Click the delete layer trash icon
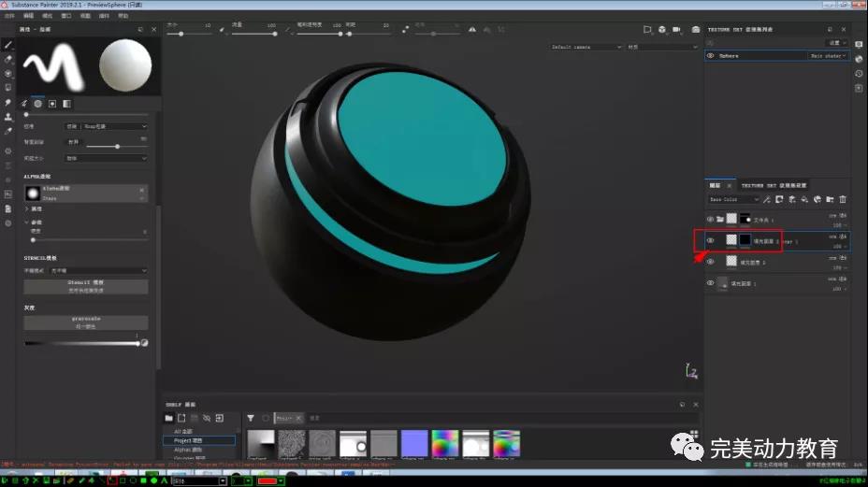This screenshot has height=487, width=868. pos(843,199)
